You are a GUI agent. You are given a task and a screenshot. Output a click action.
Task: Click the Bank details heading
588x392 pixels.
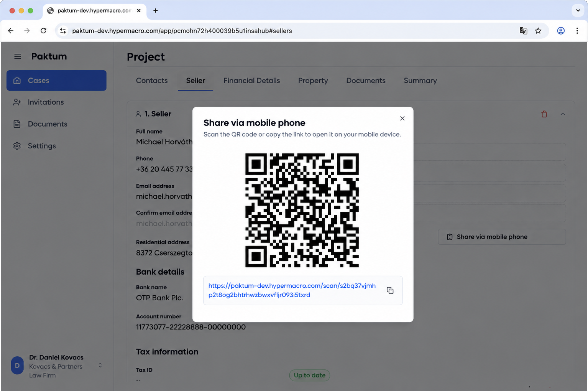(160, 272)
